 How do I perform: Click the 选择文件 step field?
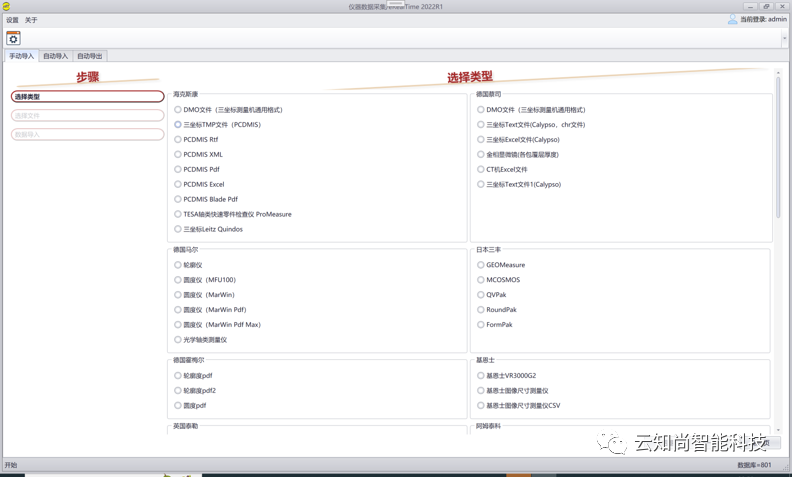(x=88, y=115)
